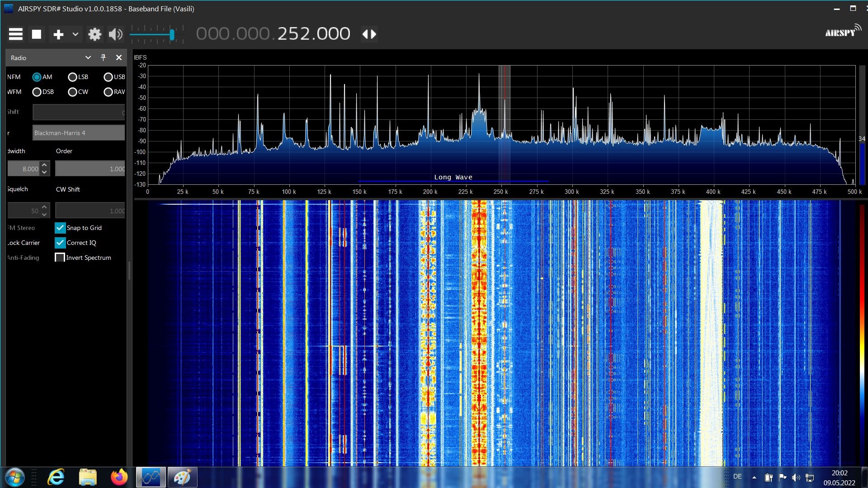Viewport: 868px width, 488px height.
Task: Click the frequency tuning arrows icon
Action: (x=369, y=34)
